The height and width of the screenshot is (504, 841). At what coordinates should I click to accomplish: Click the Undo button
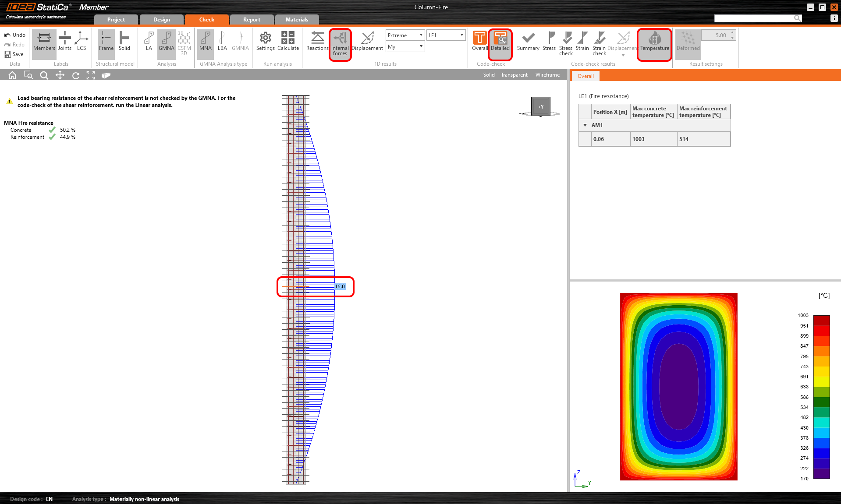(x=14, y=35)
